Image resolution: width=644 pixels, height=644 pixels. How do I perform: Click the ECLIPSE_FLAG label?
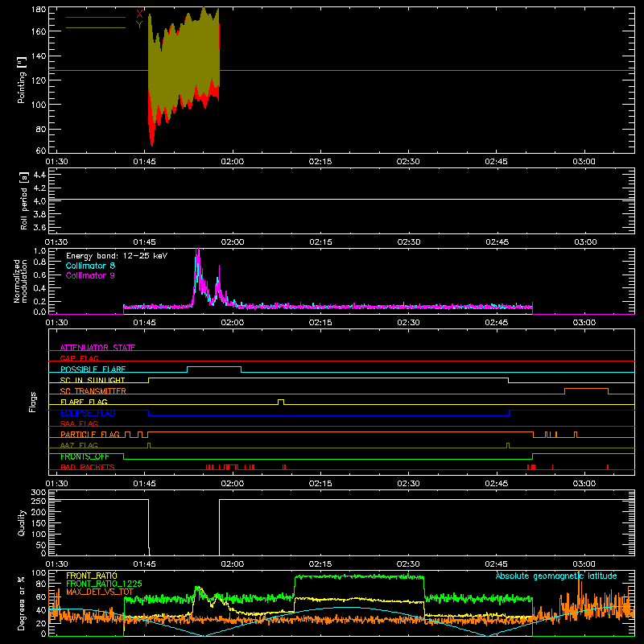point(88,413)
